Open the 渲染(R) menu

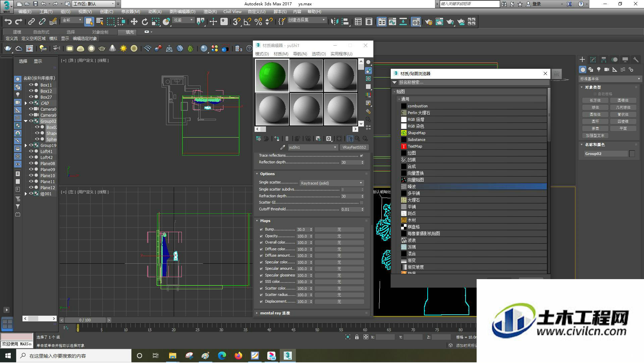point(210,12)
